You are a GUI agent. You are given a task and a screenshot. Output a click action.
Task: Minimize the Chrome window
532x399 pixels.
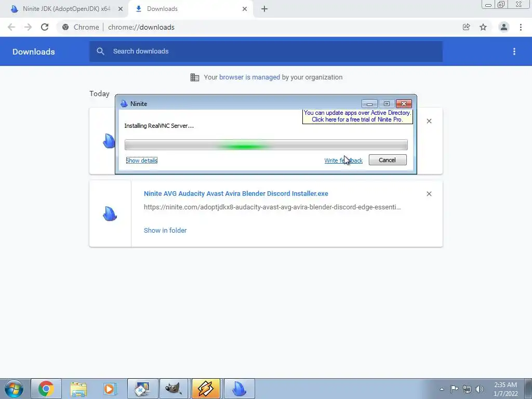(488, 4)
